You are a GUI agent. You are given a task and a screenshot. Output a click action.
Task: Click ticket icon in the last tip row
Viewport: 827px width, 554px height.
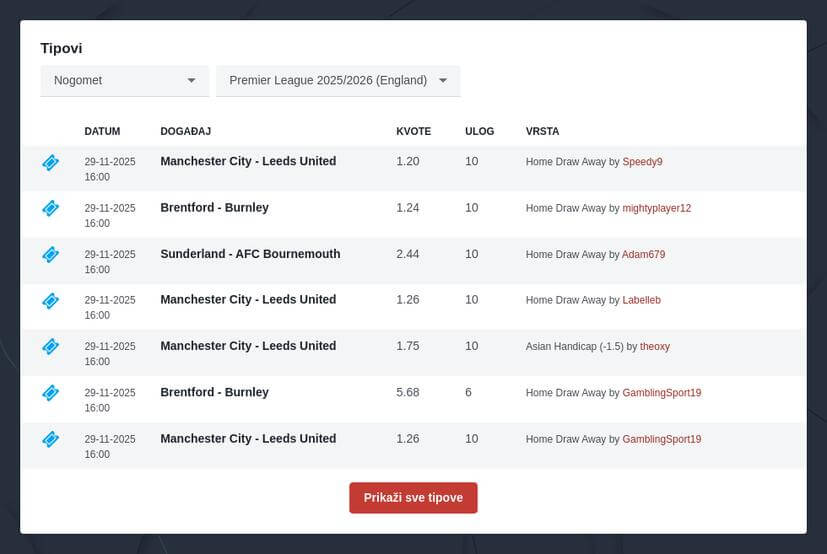(x=51, y=439)
